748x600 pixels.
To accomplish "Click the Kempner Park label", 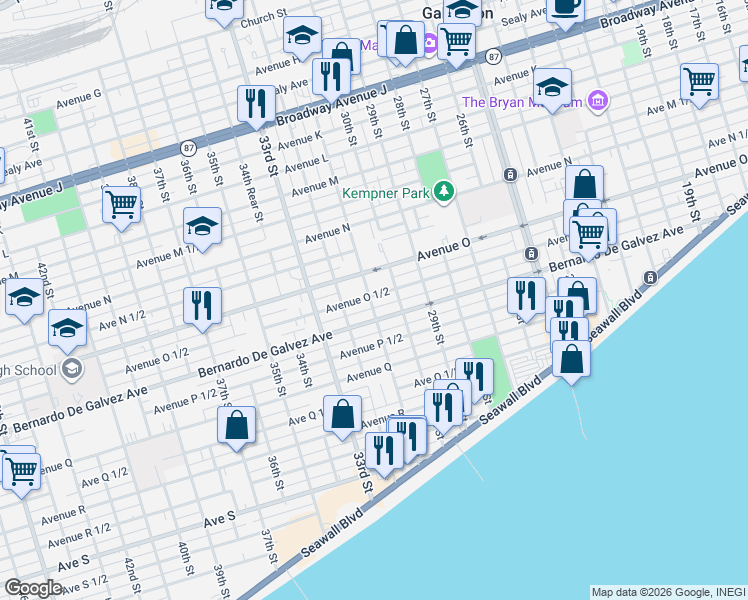I will click(x=386, y=193).
